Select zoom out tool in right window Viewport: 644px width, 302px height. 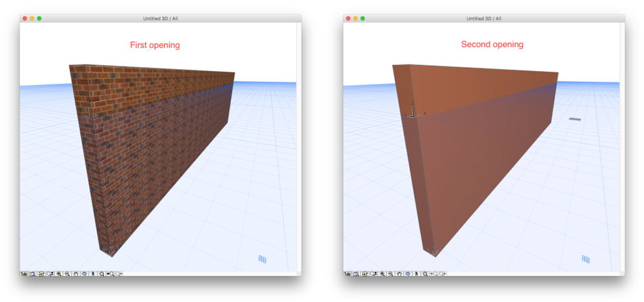click(390, 274)
